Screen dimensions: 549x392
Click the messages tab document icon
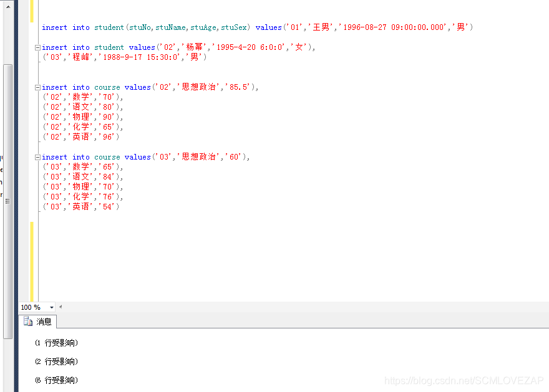[28, 322]
